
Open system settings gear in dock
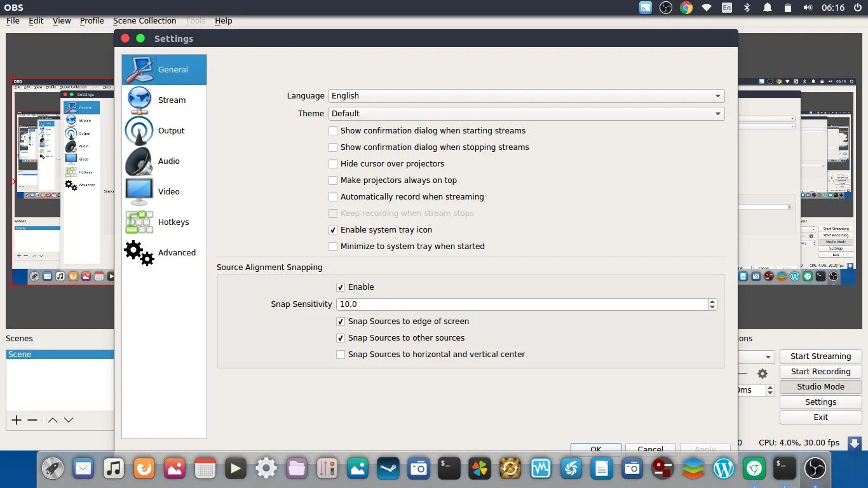click(x=266, y=469)
